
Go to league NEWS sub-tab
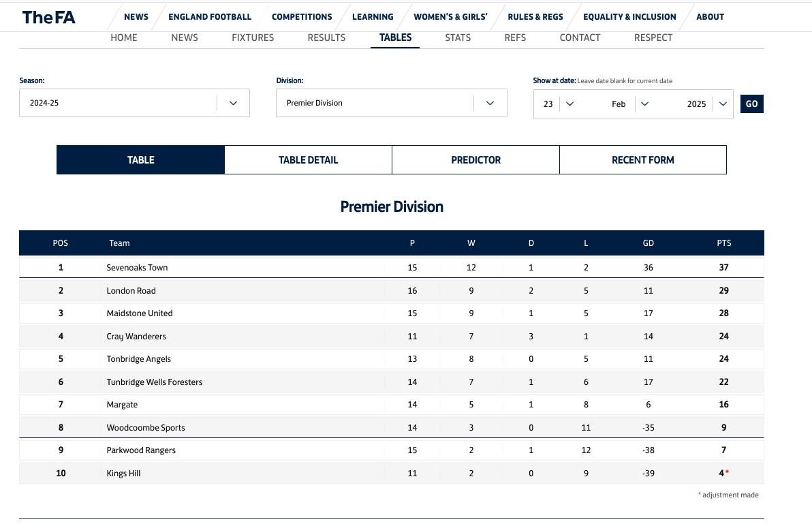click(185, 37)
